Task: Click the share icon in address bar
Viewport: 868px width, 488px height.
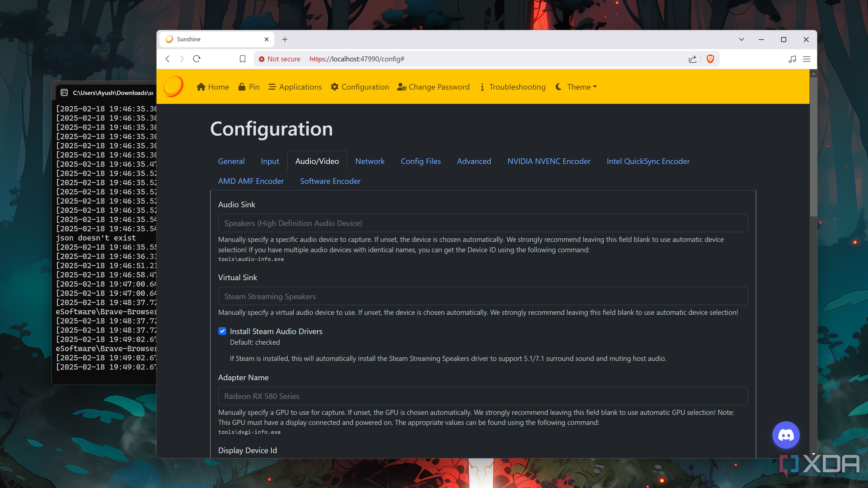Action: (x=692, y=59)
